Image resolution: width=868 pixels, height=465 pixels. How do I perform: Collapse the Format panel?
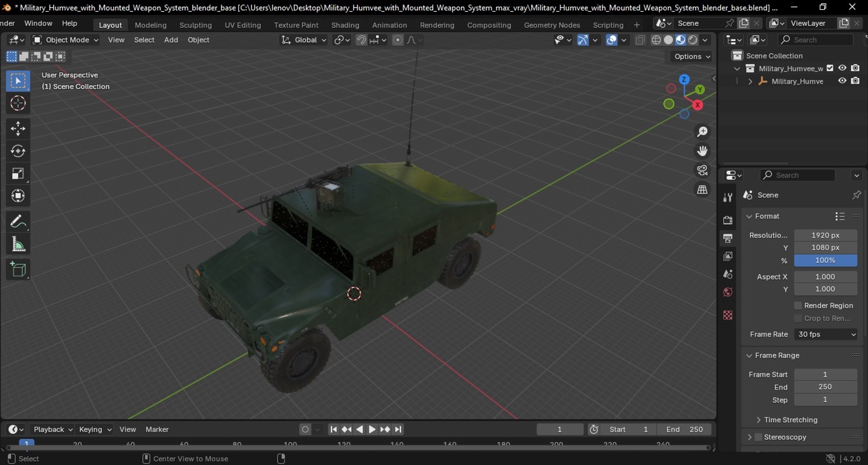tap(750, 217)
